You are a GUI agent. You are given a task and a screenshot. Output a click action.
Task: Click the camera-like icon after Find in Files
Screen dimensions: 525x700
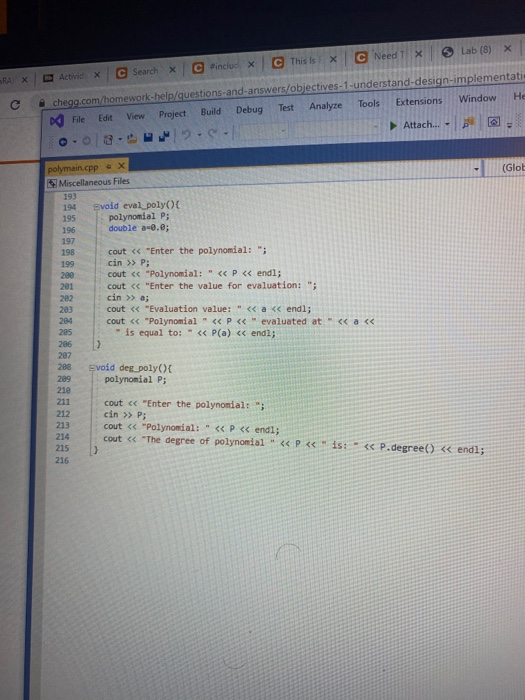[x=494, y=121]
